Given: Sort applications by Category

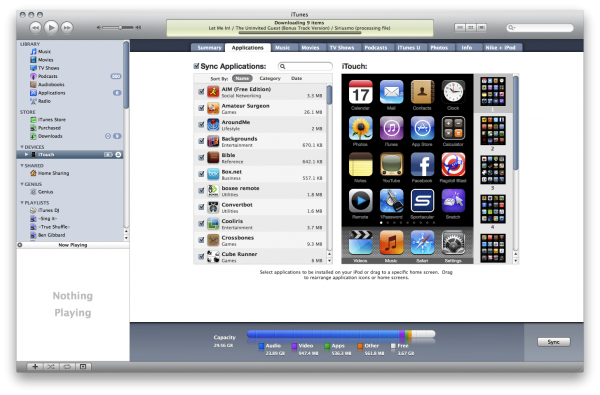Looking at the screenshot, I should (270, 78).
